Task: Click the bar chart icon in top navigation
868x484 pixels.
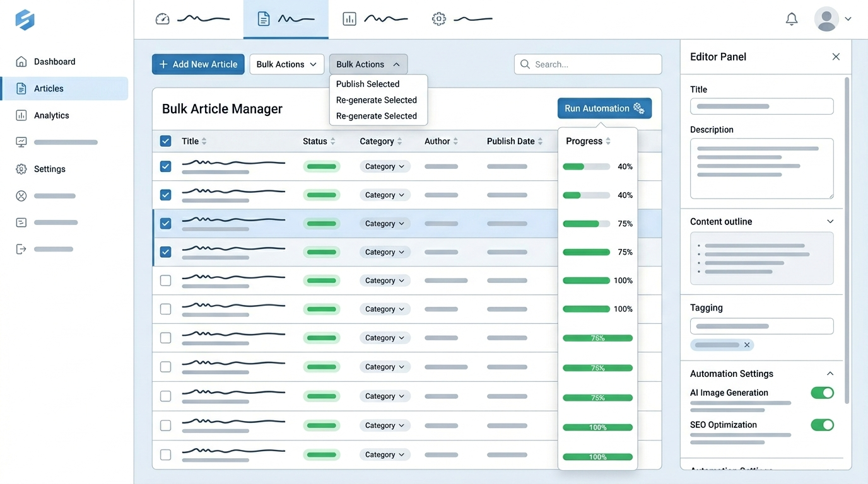Action: 349,19
